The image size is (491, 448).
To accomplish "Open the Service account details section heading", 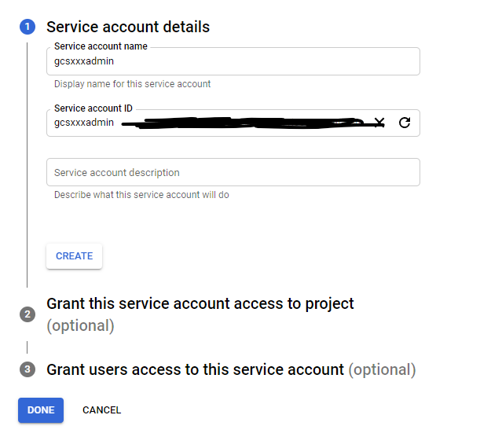I will pyautogui.click(x=128, y=27).
